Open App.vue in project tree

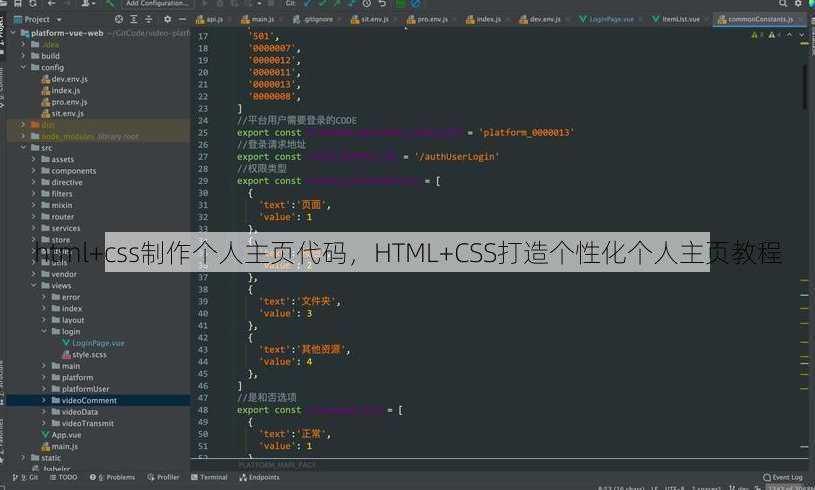[x=61, y=434]
